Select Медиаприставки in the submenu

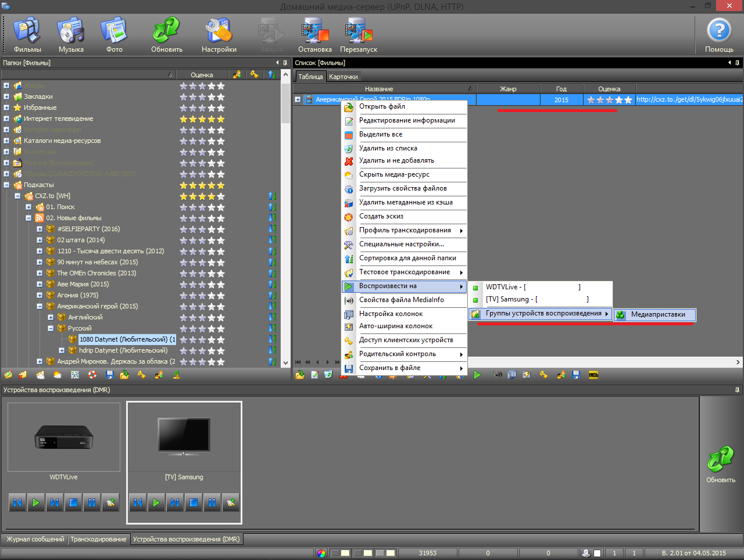(x=657, y=315)
